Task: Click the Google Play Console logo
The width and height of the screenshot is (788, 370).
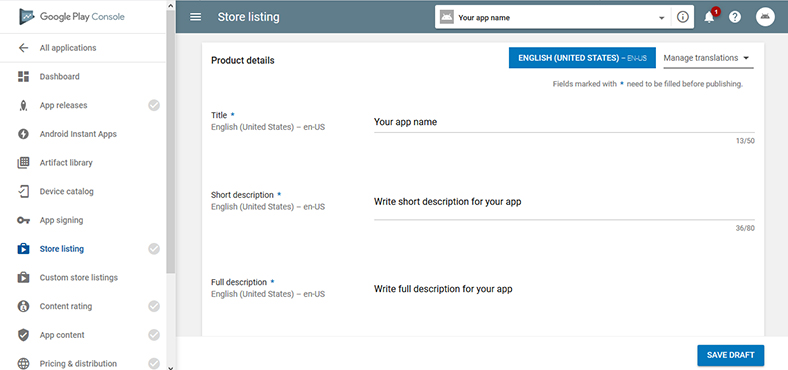Action: point(72,17)
